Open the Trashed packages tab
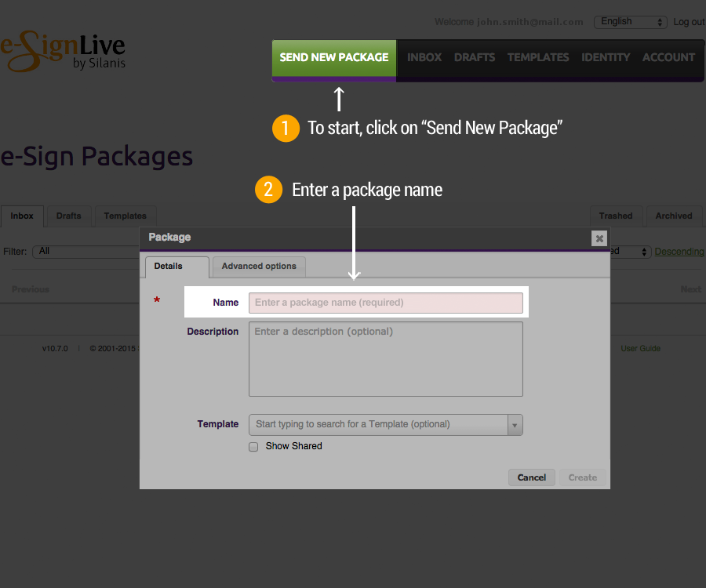706x588 pixels. pyautogui.click(x=616, y=216)
